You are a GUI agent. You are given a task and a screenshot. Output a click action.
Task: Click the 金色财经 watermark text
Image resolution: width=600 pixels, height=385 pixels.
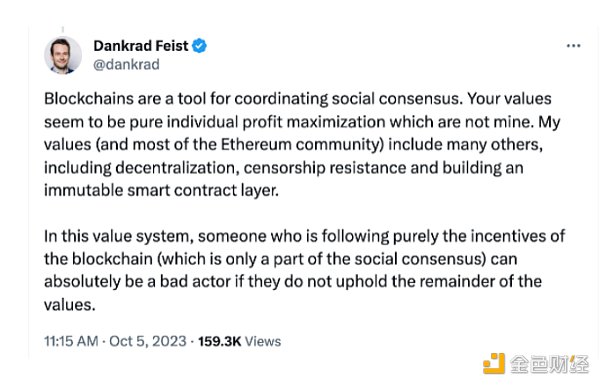pyautogui.click(x=549, y=364)
